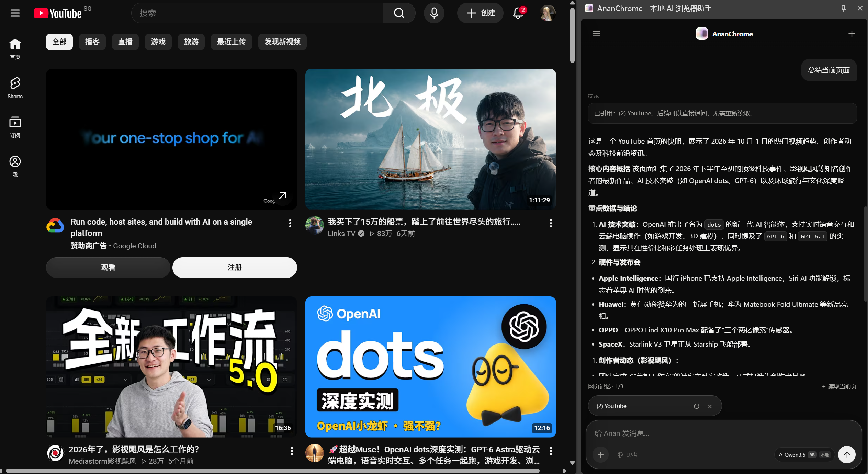Open the video title 我买下了15万的船票
Image resolution: width=868 pixels, height=474 pixels.
pos(424,222)
